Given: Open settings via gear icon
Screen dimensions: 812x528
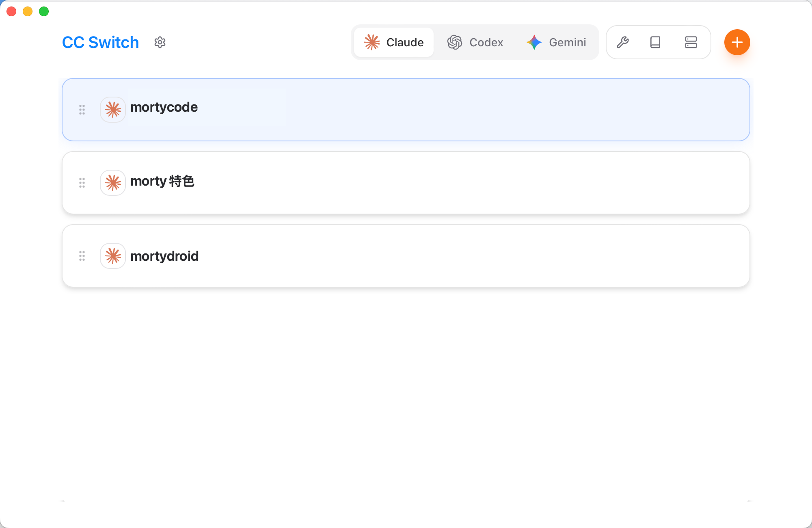Looking at the screenshot, I should 160,42.
